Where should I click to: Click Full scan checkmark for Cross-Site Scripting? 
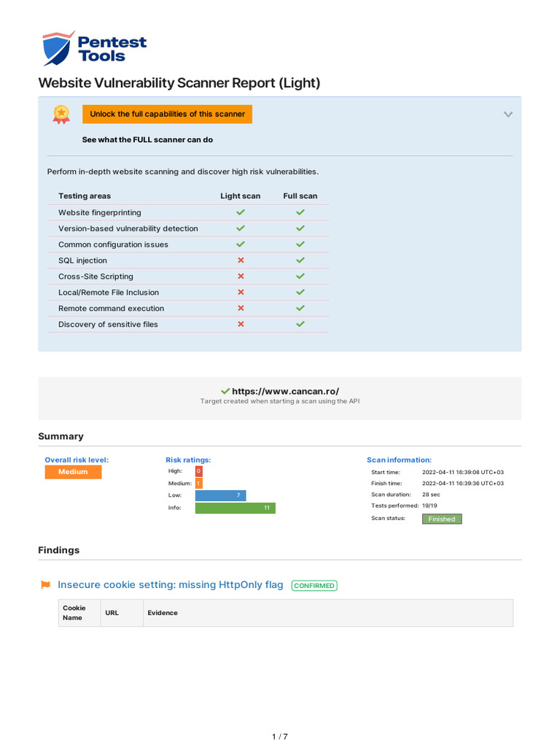point(300,276)
